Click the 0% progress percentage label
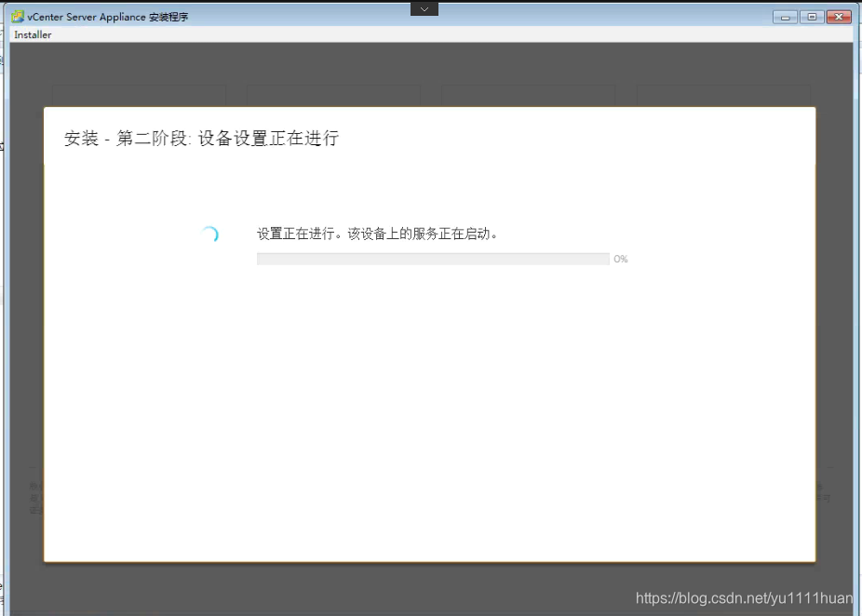The width and height of the screenshot is (862, 616). tap(621, 259)
